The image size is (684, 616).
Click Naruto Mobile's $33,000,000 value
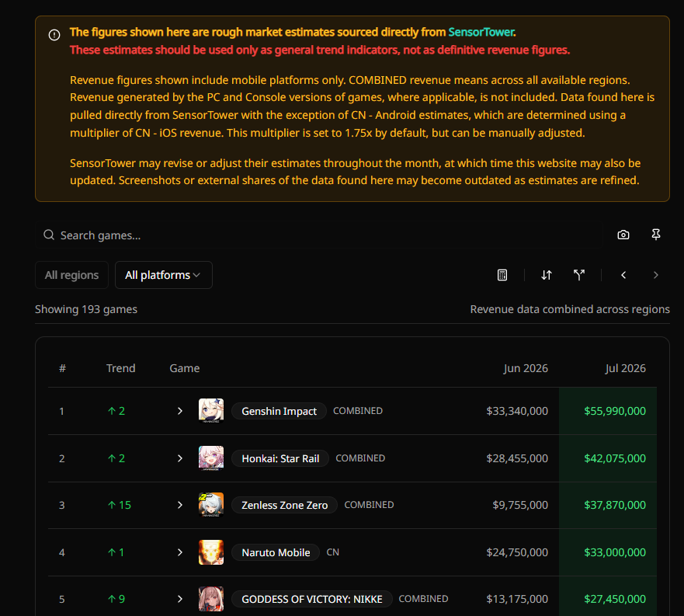(615, 552)
